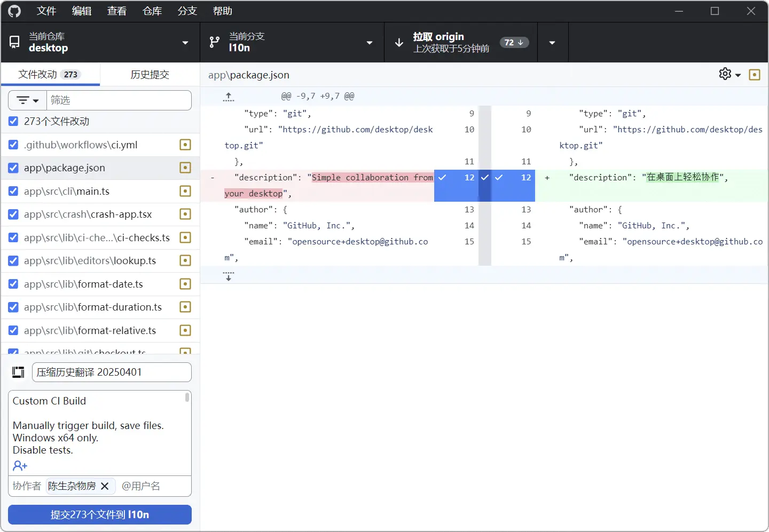Open current branch l10n dropdown

(292, 42)
